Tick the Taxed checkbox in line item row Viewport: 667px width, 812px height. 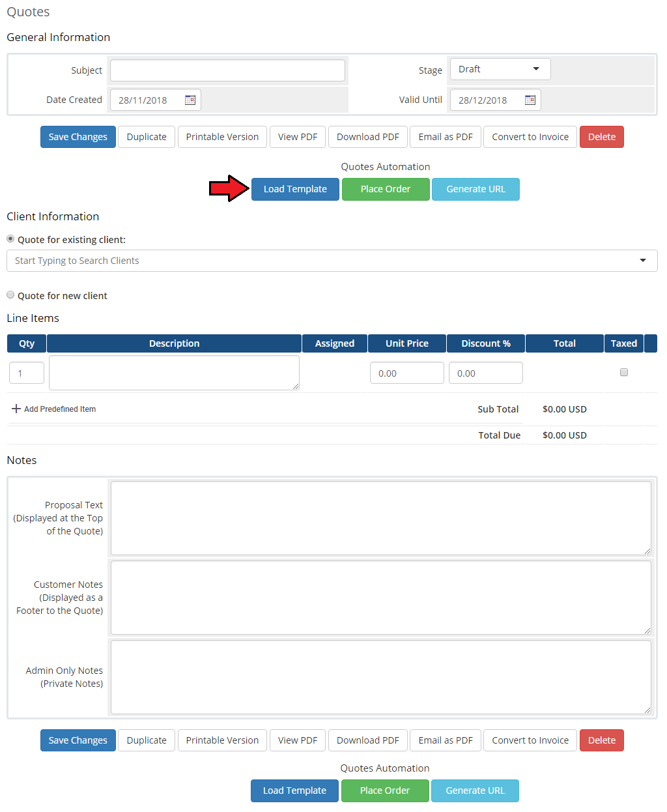[624, 372]
